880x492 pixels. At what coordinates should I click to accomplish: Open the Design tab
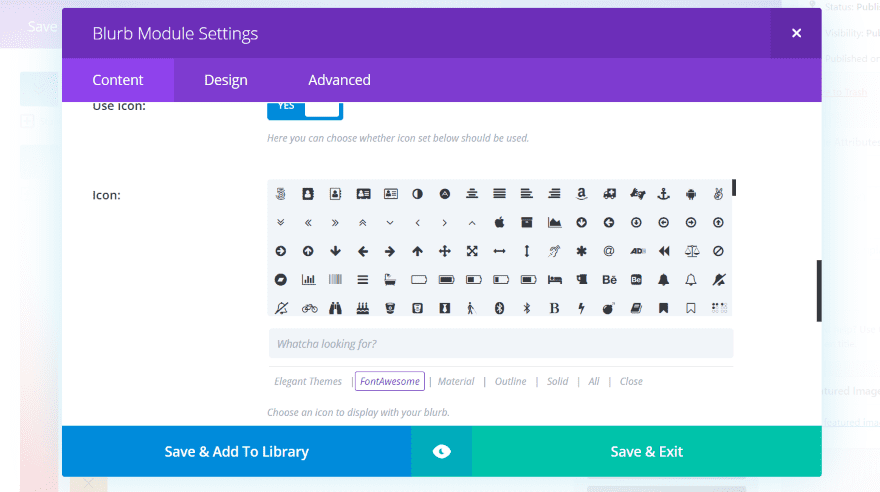226,80
